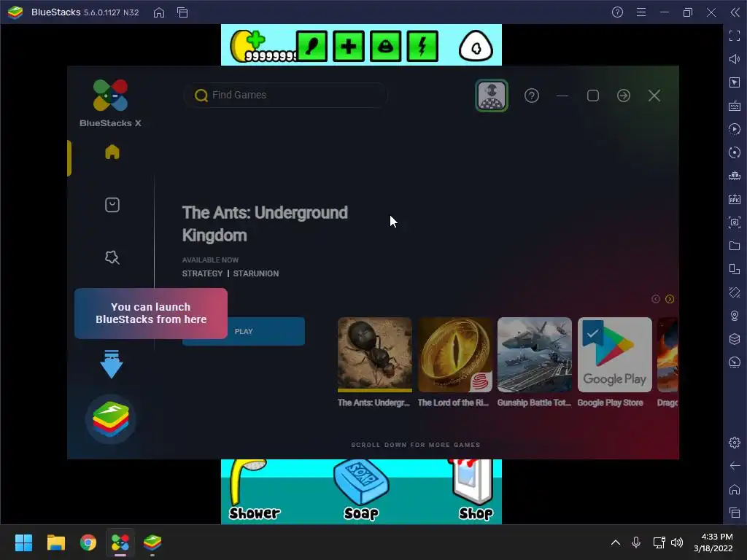Open Google Chrome from taskbar
This screenshot has height=560, width=747.
88,542
